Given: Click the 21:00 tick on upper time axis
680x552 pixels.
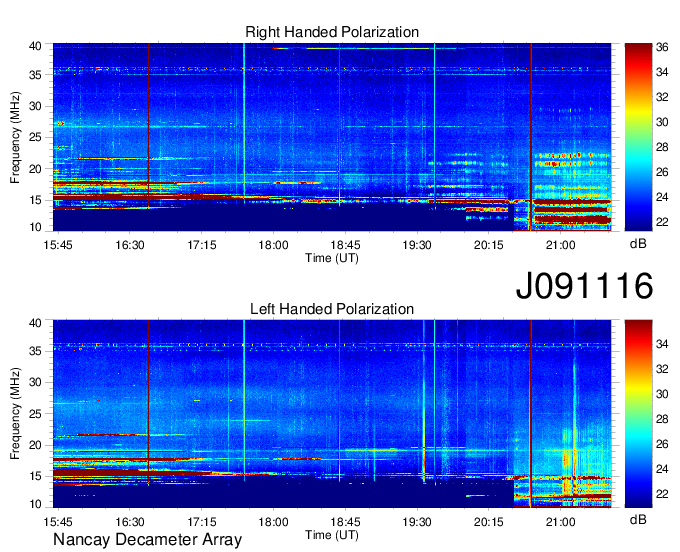Looking at the screenshot, I should point(561,245).
